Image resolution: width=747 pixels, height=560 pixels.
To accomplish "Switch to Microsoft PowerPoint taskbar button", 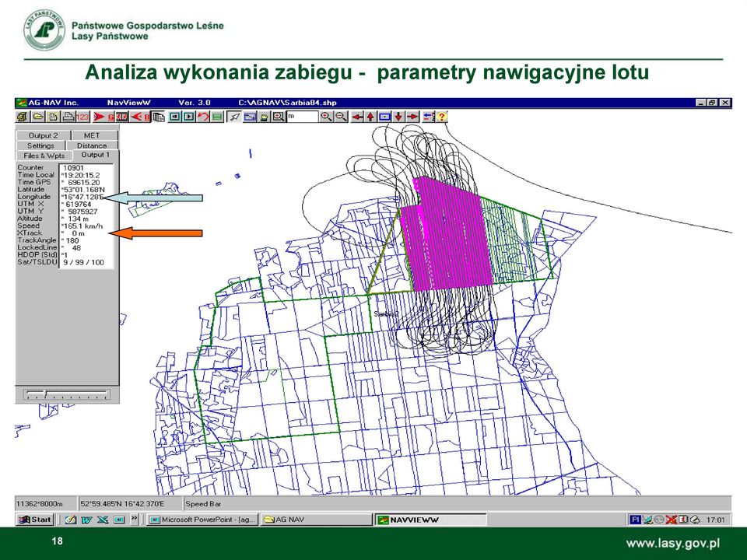I will tap(202, 520).
